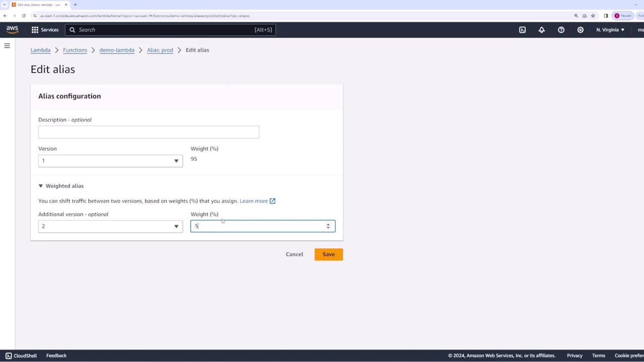Open the demo-lambda breadcrumb link
The image size is (644, 362).
117,50
